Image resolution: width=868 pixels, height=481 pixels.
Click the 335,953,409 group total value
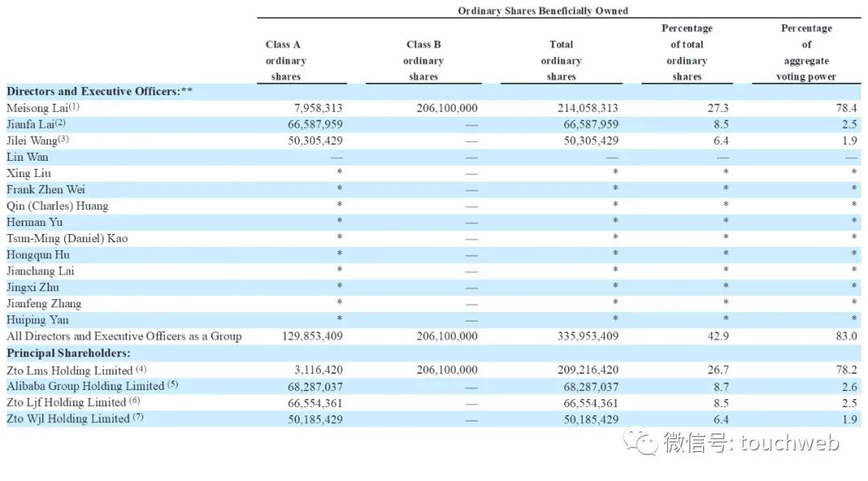pos(588,336)
